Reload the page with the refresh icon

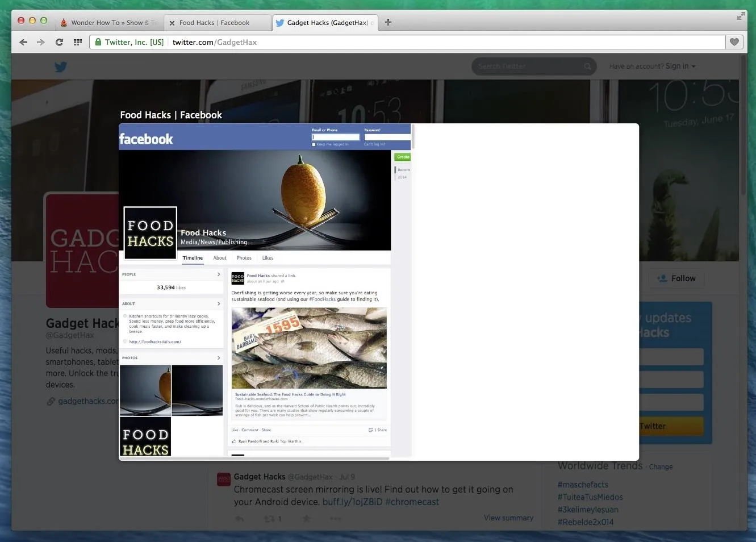coord(59,42)
